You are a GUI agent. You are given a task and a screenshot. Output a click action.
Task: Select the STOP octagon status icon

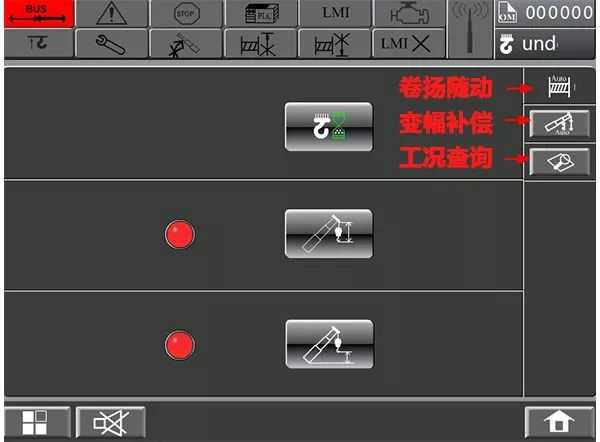point(186,13)
